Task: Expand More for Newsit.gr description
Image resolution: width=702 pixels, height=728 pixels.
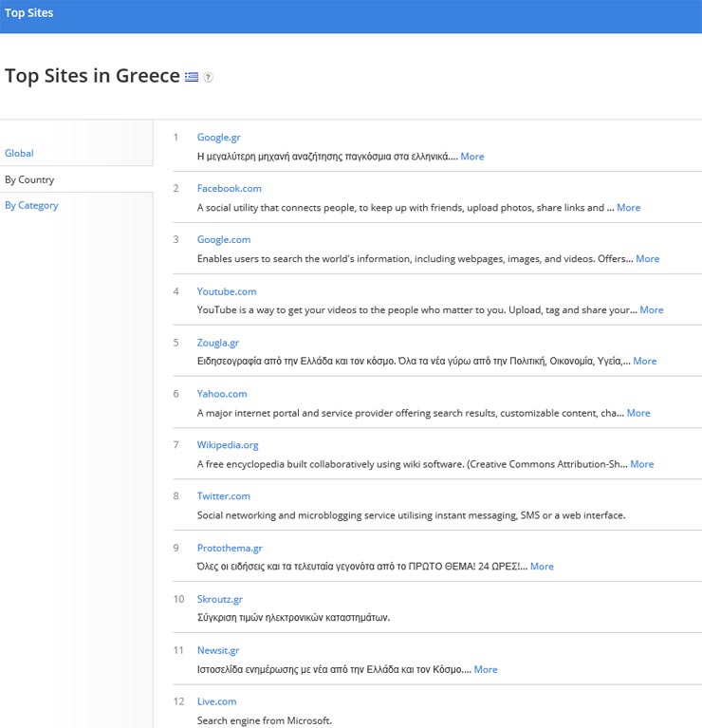Action: tap(486, 669)
